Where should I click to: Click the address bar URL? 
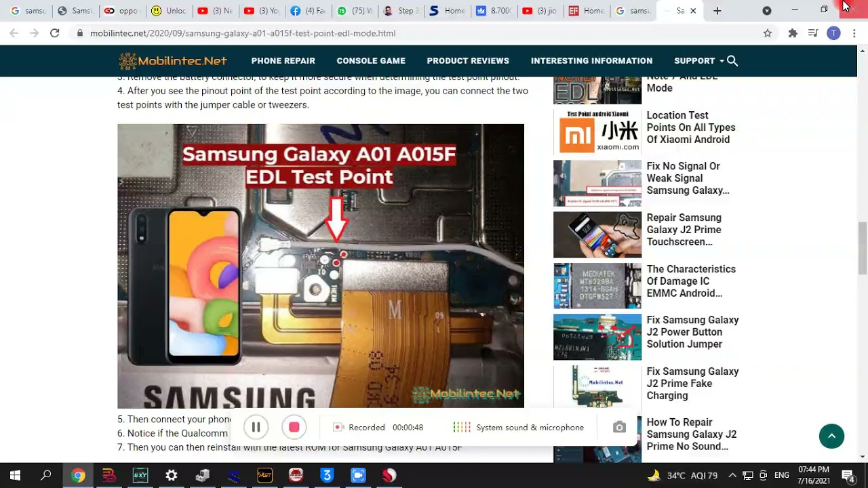[243, 33]
